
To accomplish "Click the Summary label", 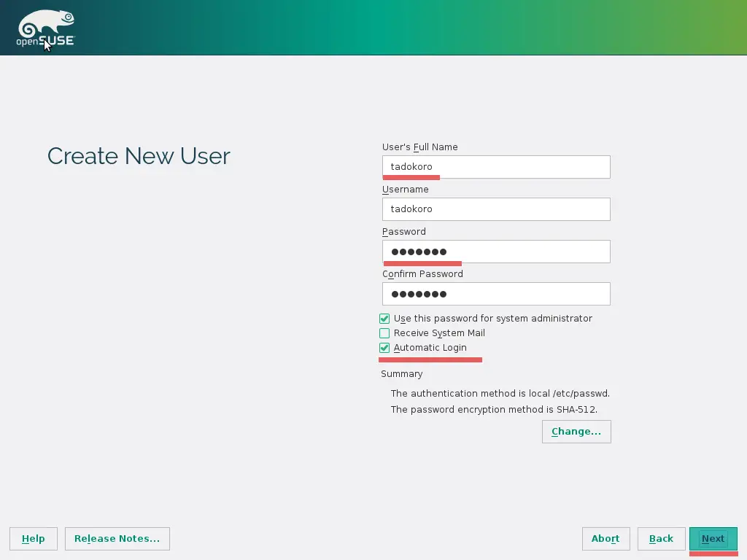I will pyautogui.click(x=402, y=374).
